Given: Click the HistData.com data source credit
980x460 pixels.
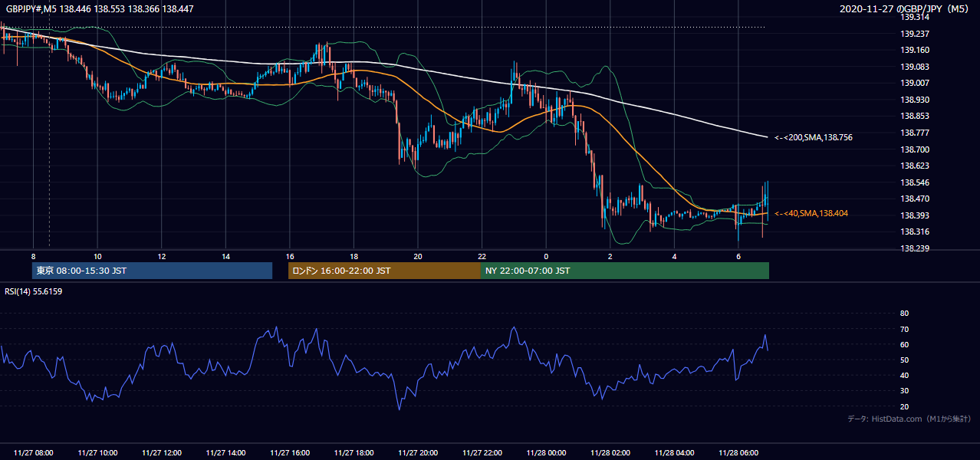Looking at the screenshot, I should (x=909, y=419).
